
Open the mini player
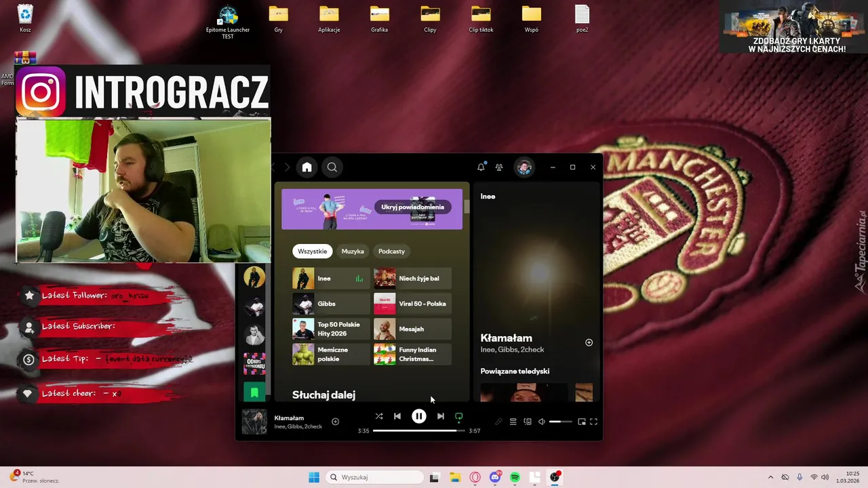(x=581, y=422)
